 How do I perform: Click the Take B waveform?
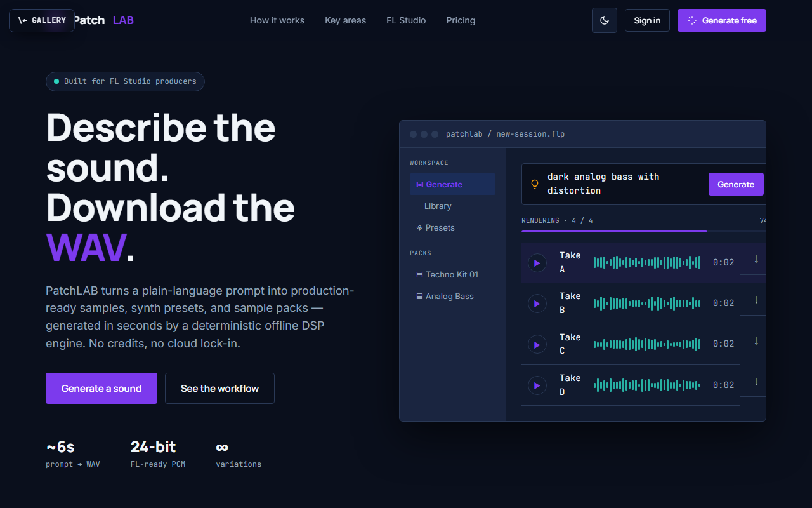click(647, 304)
